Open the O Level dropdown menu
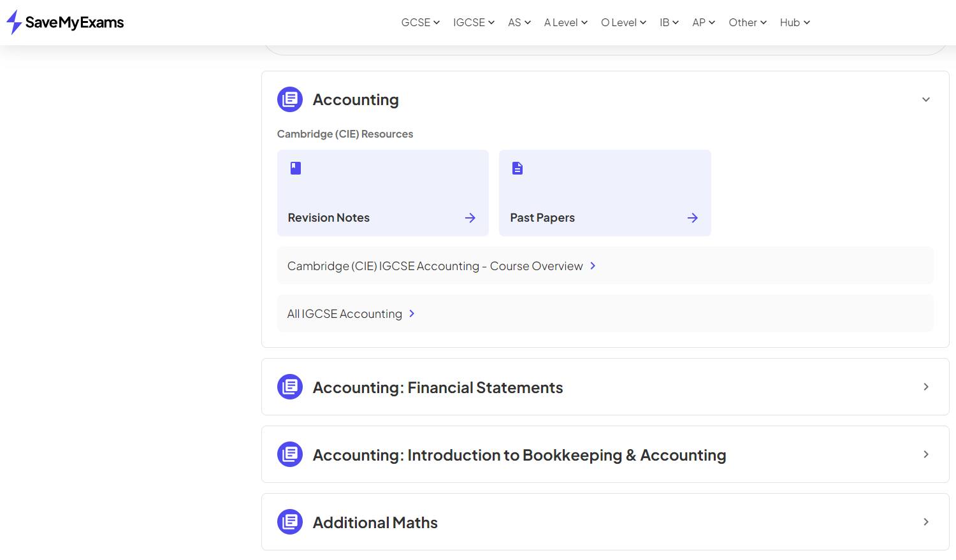 [624, 22]
